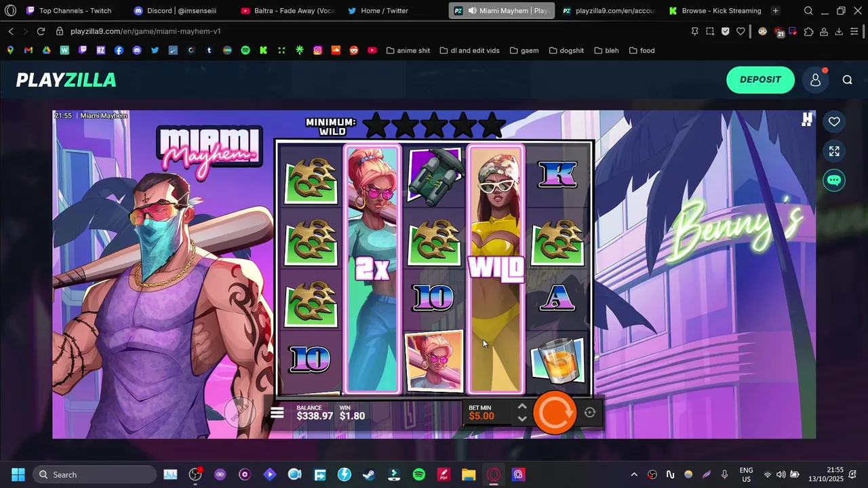Open the SoundCloud bookmark
Screen dimensions: 868x488
click(x=336, y=50)
